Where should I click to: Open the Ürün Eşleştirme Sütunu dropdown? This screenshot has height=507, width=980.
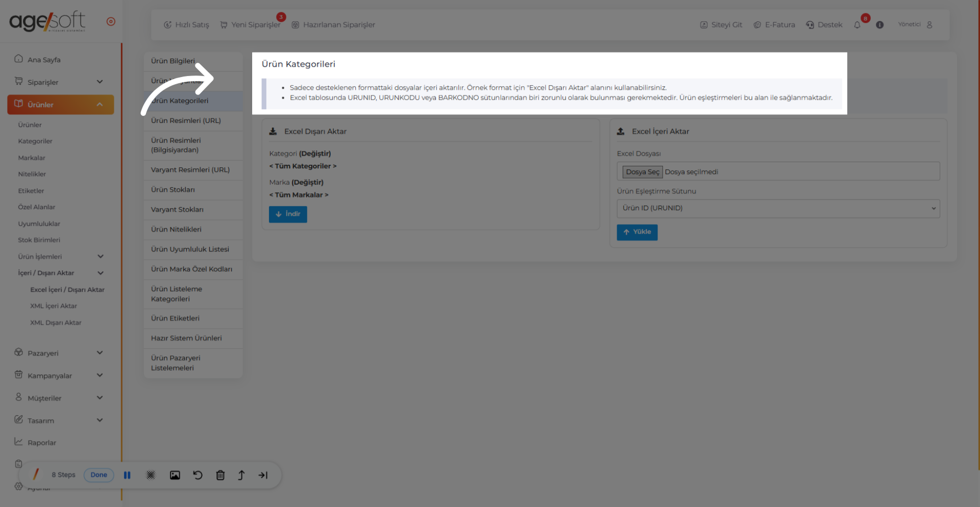(x=778, y=208)
